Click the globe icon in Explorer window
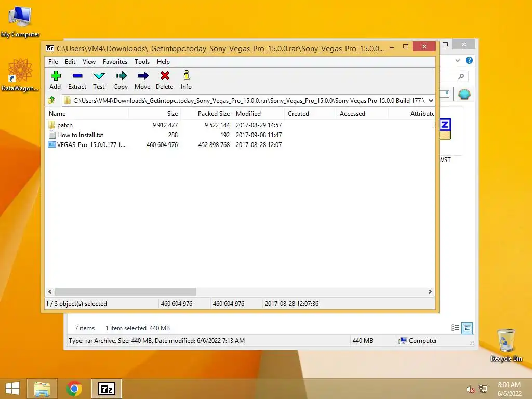532x399 pixels. [x=464, y=94]
